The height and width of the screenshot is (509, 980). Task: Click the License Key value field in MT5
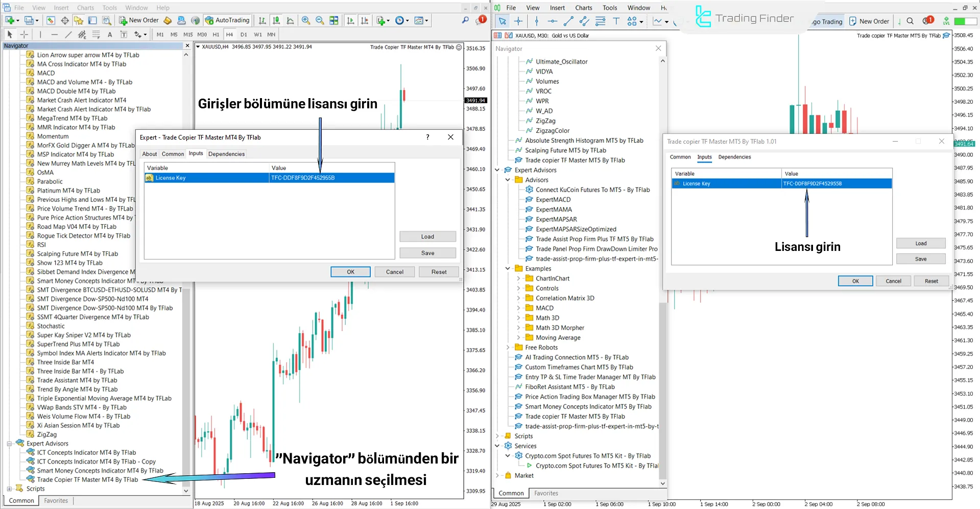point(836,183)
